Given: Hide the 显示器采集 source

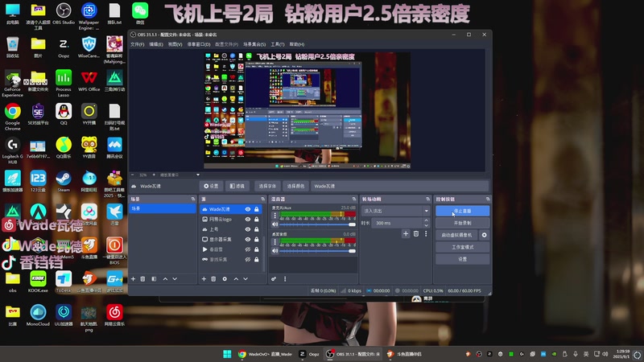Looking at the screenshot, I should tap(248, 239).
